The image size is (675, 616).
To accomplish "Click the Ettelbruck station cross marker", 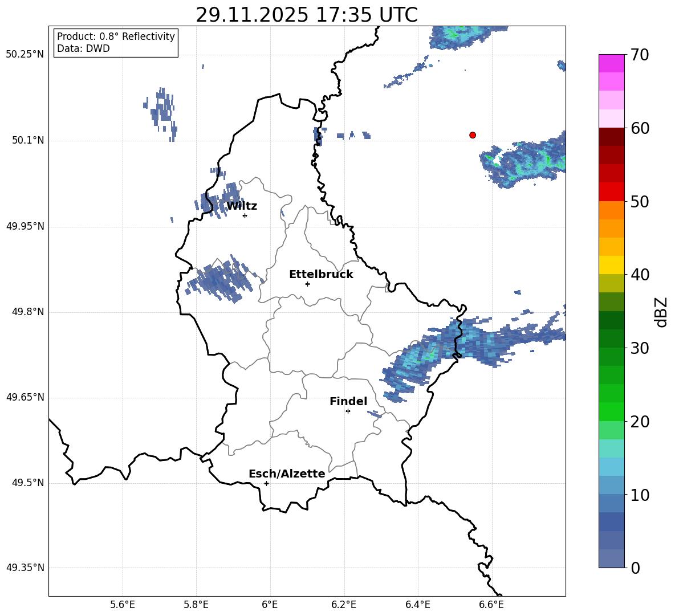I will (307, 284).
